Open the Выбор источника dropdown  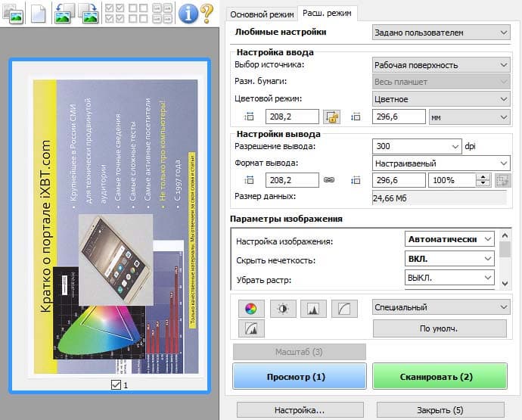(441, 65)
